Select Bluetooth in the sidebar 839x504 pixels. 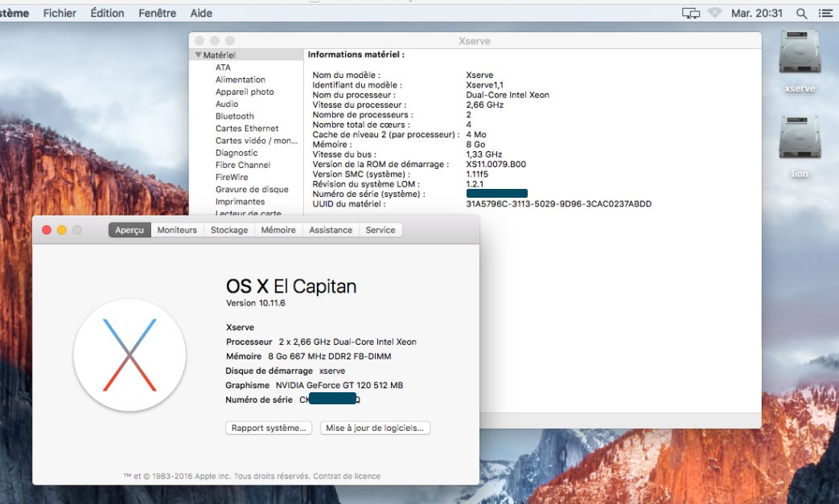235,117
